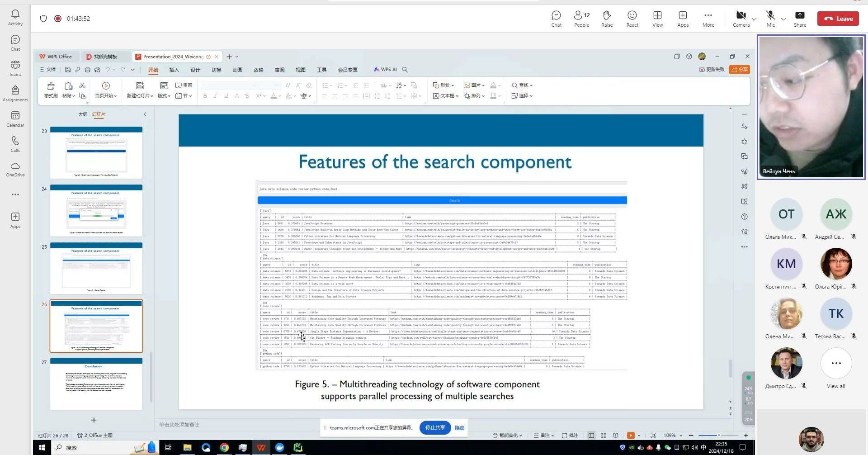Unmute the Mic
The height and width of the screenshot is (455, 868).
(770, 19)
